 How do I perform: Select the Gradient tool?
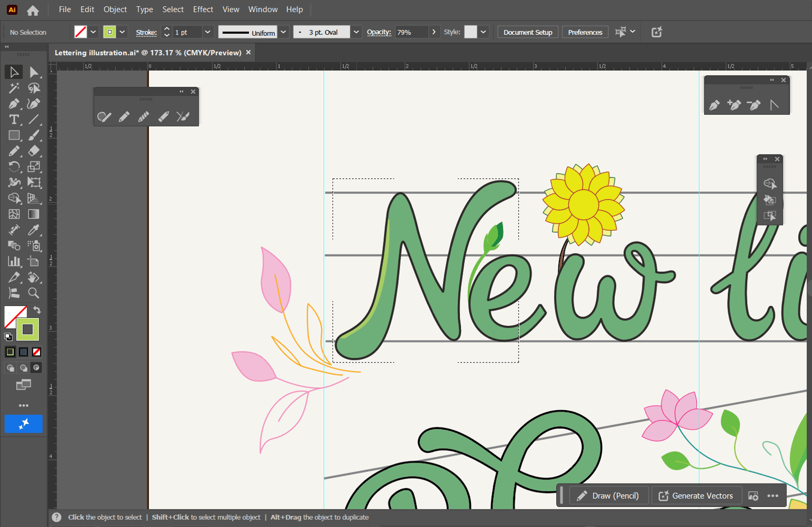(34, 214)
